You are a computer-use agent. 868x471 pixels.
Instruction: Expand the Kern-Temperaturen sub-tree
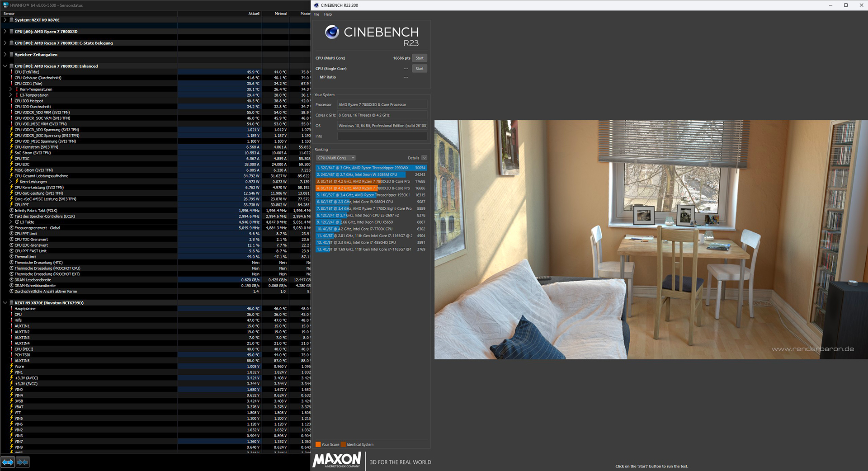[10, 89]
